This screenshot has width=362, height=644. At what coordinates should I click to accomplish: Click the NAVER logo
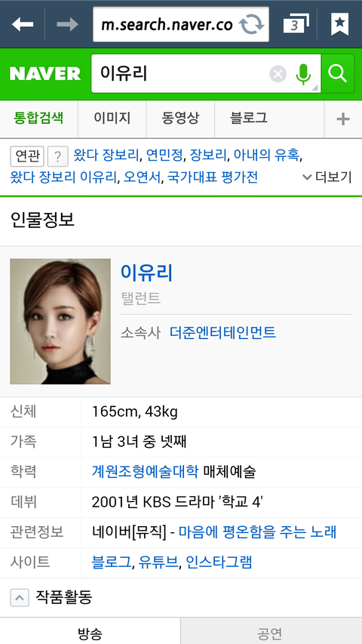click(45, 74)
